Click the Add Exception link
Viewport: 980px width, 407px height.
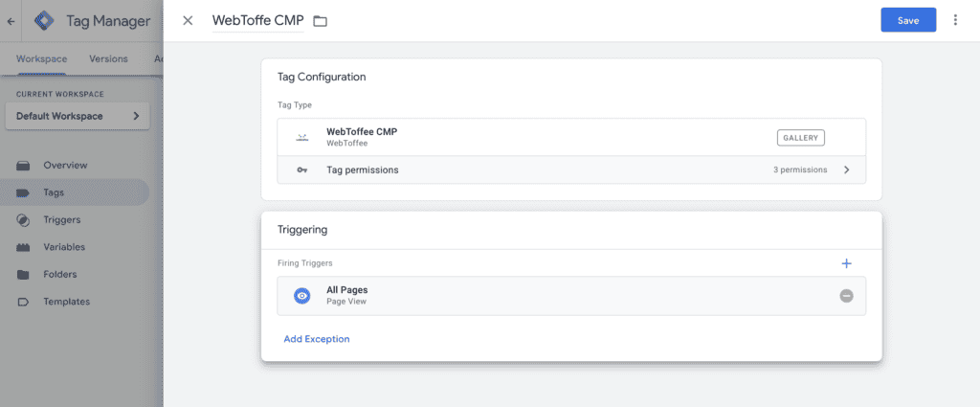(316, 339)
